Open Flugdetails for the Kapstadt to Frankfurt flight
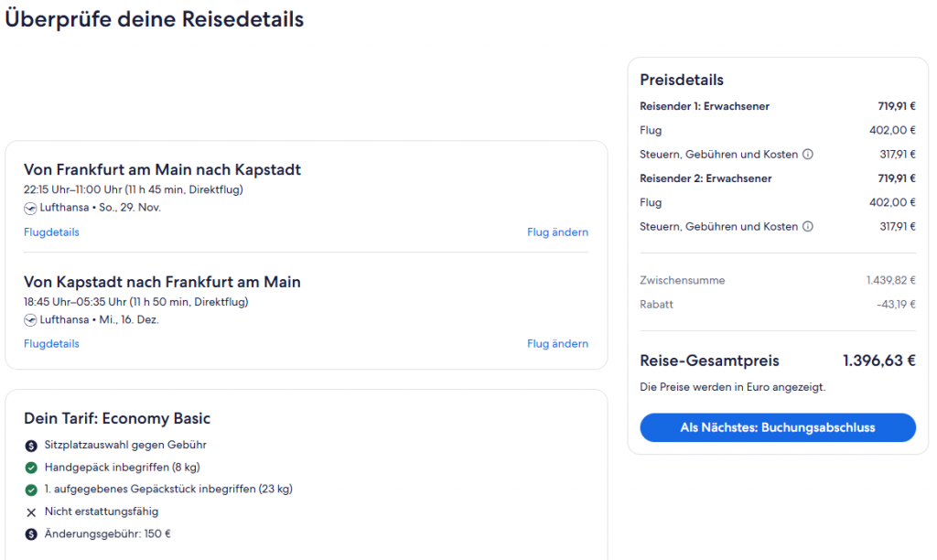This screenshot has width=937, height=560. 51,344
